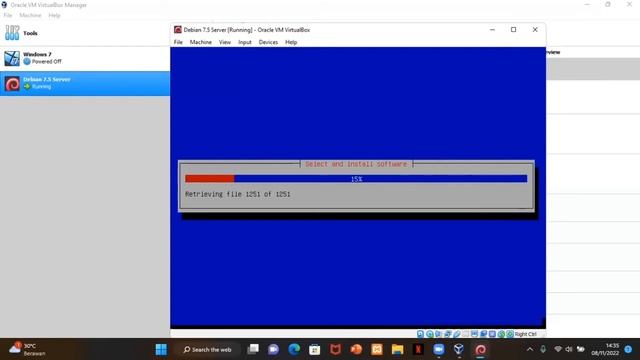Viewport: 640px width, 360px height.
Task: Click the network adapter status icon
Action: click(x=448, y=334)
